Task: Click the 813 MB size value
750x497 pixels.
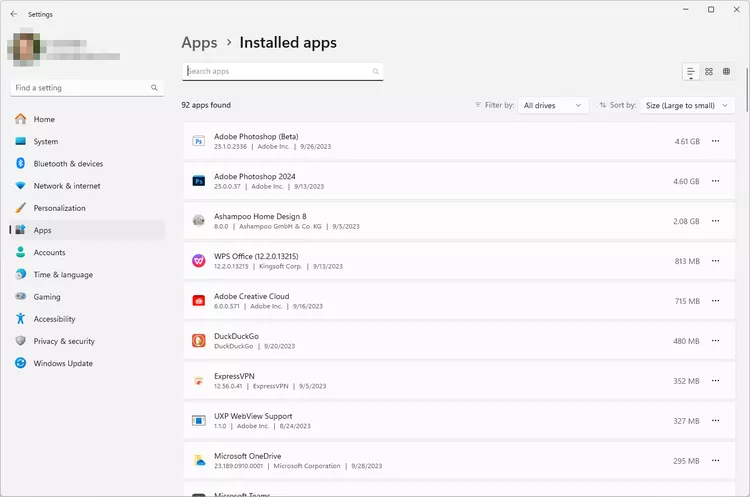Action: (687, 261)
